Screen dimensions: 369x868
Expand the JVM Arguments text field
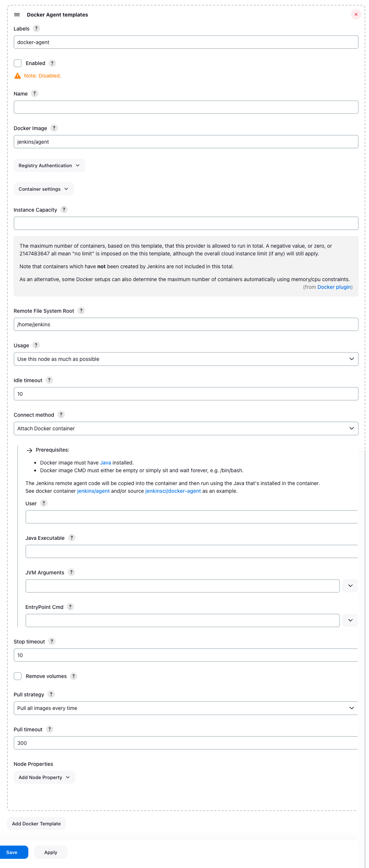(350, 586)
